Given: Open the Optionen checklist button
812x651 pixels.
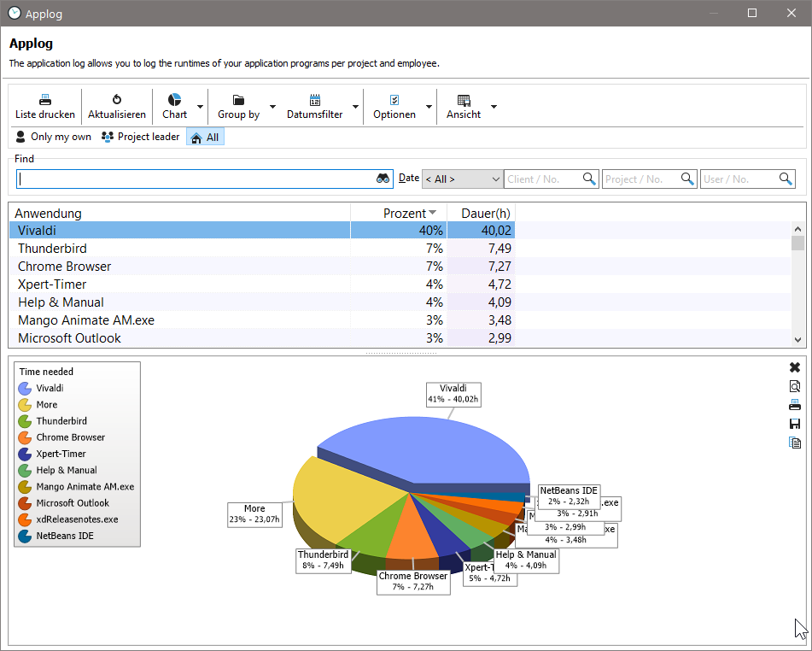Looking at the screenshot, I should tap(394, 106).
